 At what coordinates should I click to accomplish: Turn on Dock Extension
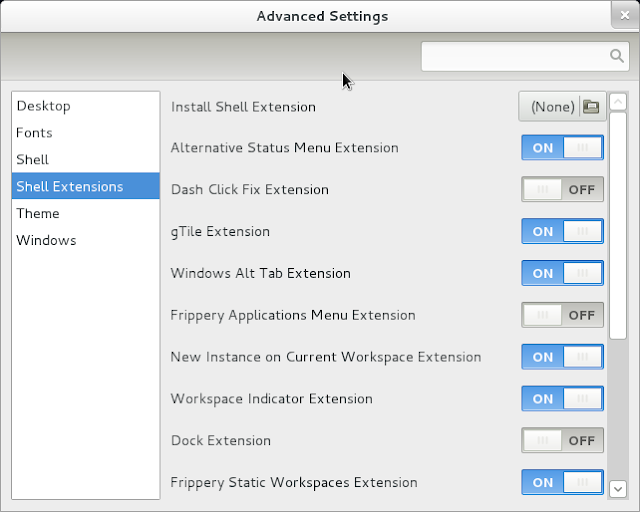click(x=562, y=441)
